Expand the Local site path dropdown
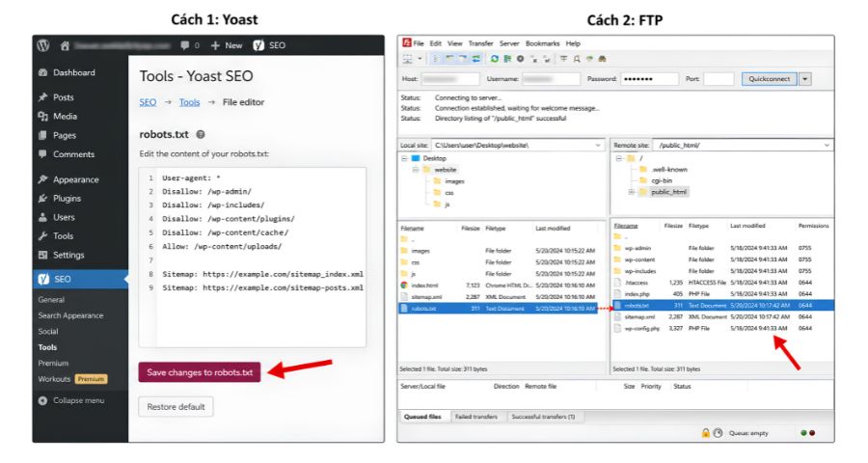Viewport: 868px width, 463px height. tap(598, 145)
